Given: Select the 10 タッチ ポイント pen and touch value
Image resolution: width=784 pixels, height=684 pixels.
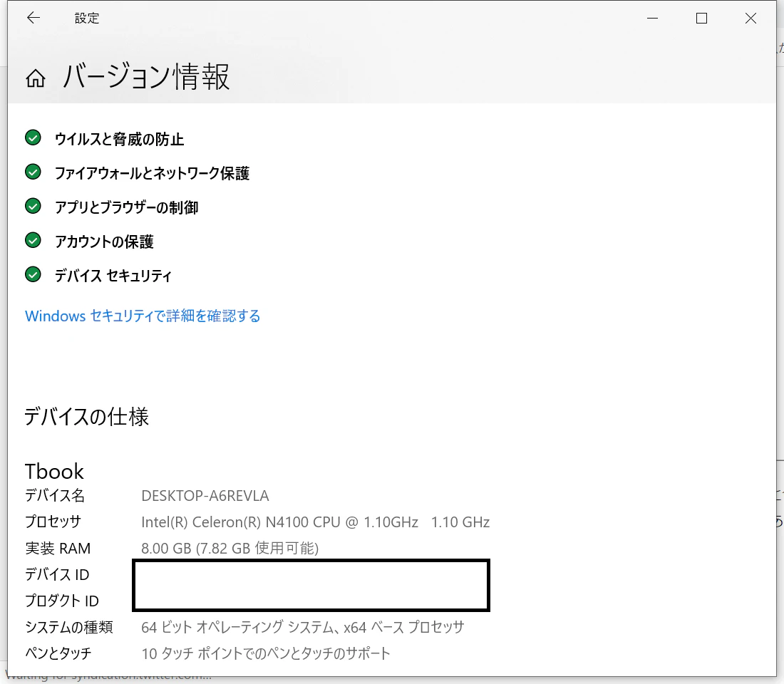Looking at the screenshot, I should (x=266, y=653).
